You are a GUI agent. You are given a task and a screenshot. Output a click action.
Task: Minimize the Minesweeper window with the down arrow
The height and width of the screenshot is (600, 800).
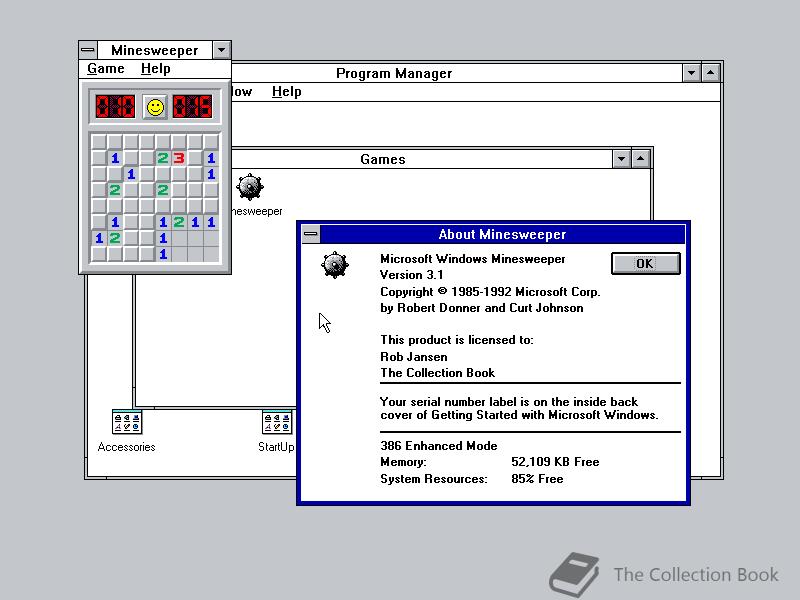tap(221, 50)
